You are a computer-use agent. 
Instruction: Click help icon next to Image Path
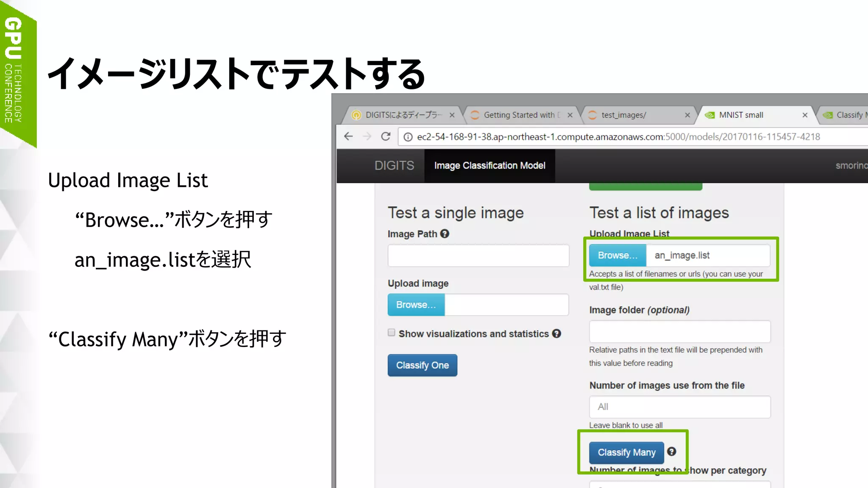pos(445,233)
